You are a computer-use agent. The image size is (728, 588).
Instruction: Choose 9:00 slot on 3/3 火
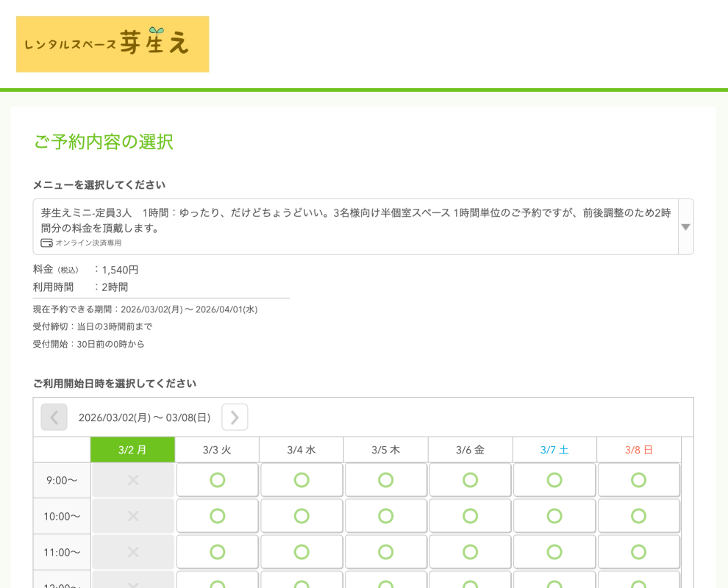pyautogui.click(x=217, y=480)
